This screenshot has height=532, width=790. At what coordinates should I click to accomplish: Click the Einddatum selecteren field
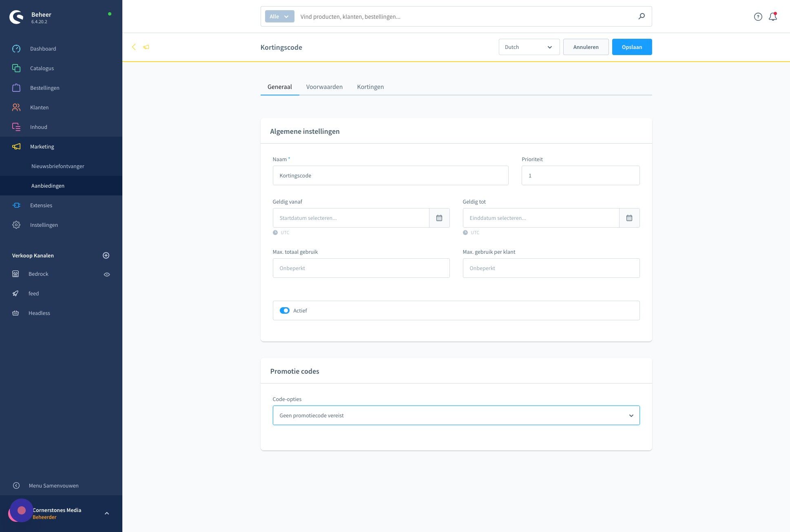point(541,218)
